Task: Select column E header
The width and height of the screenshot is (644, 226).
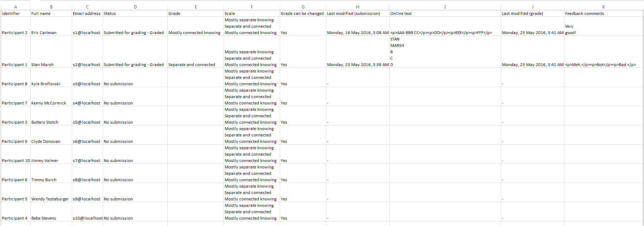Action: coord(195,7)
